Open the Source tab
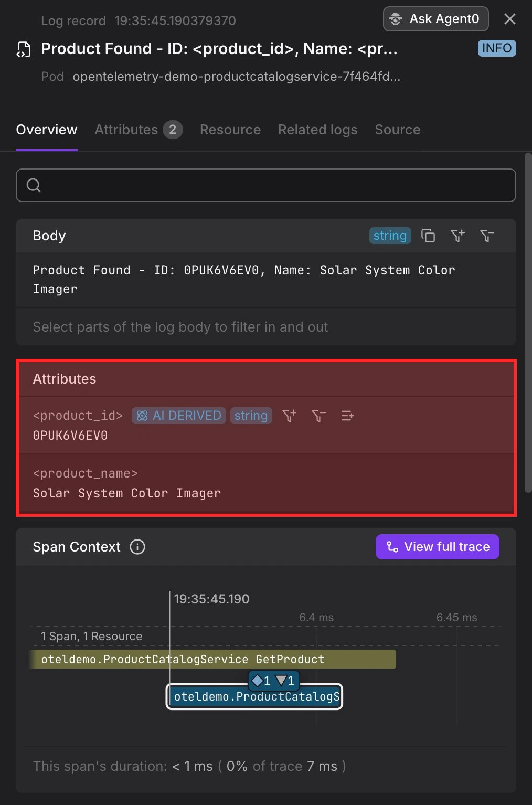 397,130
